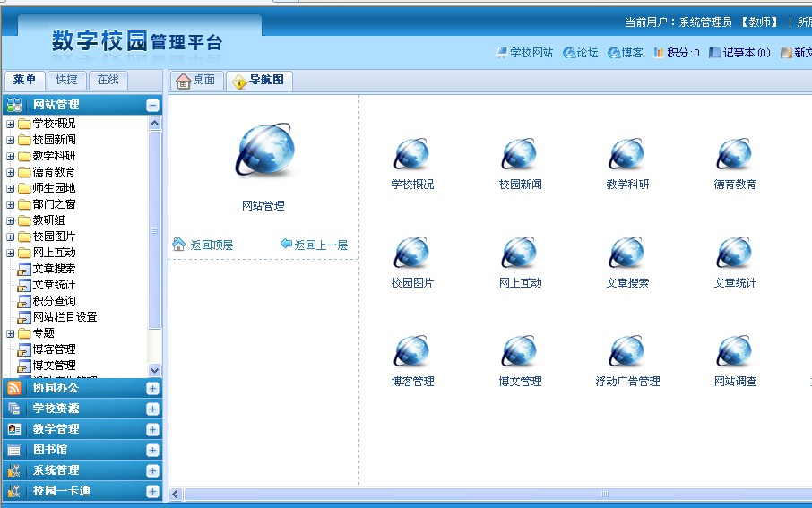The height and width of the screenshot is (508, 812).
Task: Expand the 图书馆 section plus button
Action: (x=152, y=450)
